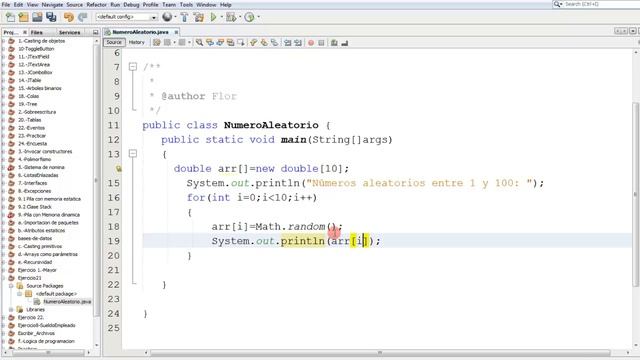This screenshot has width=640, height=360.
Task: Expand the Libraries tree node
Action: [x=11, y=309]
